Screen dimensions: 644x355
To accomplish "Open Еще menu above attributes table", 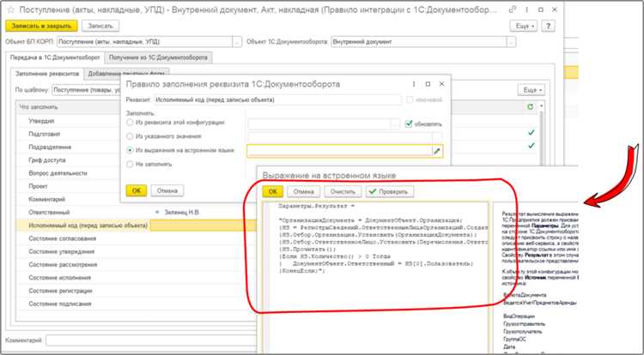I will click(x=531, y=90).
